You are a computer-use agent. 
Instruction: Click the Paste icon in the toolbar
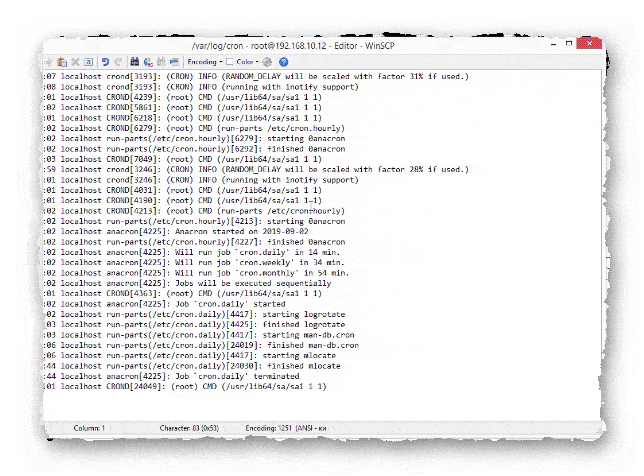[x=63, y=61]
